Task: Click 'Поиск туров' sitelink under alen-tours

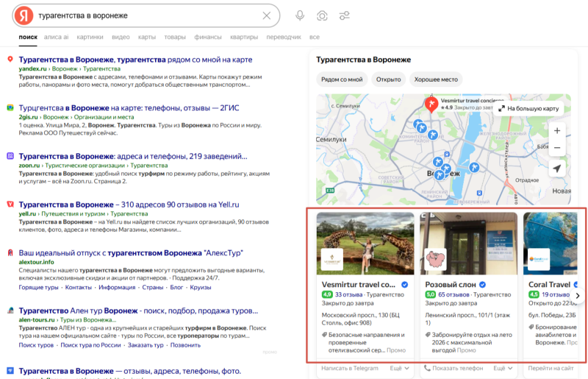Action: (36, 345)
